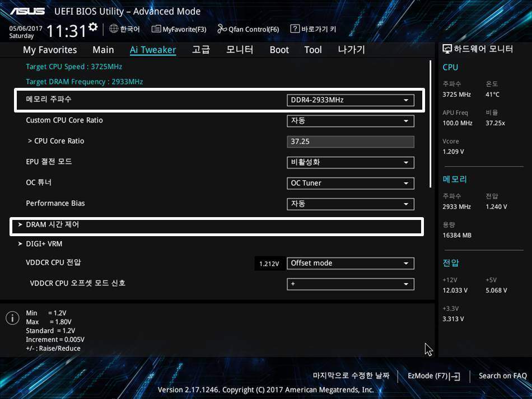This screenshot has width=532, height=399.
Task: Switch to the Main tab
Action: [103, 50]
